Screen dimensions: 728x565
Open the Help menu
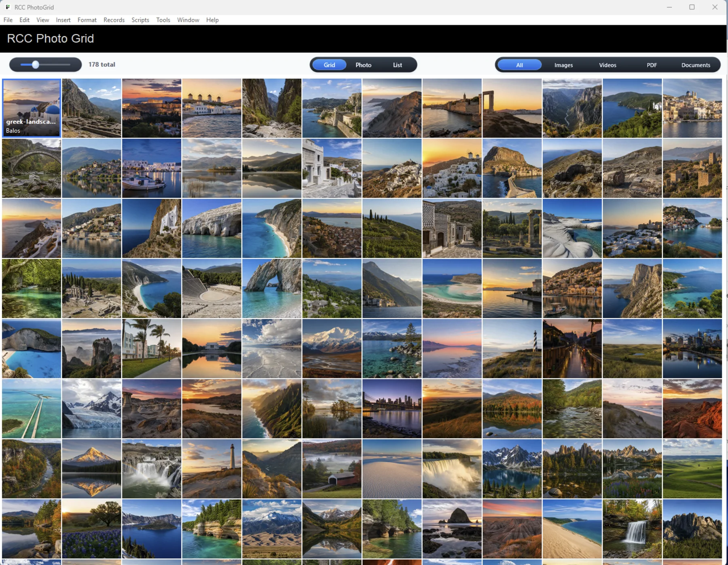coord(212,20)
